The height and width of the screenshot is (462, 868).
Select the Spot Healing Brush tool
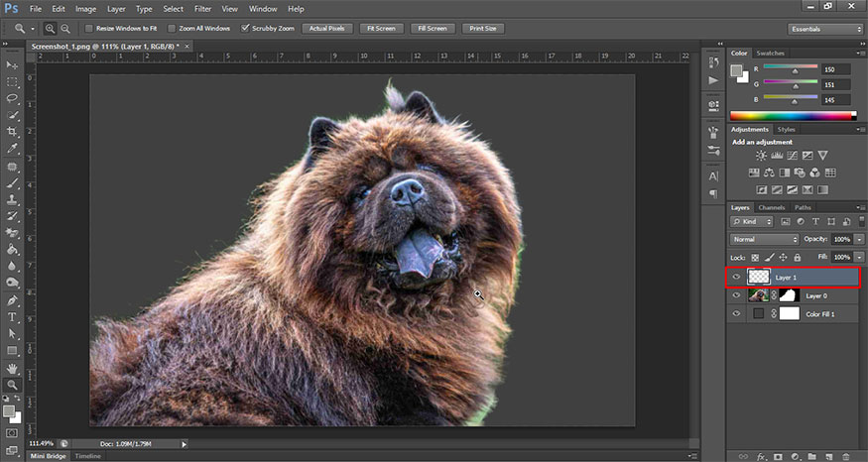tap(12, 167)
